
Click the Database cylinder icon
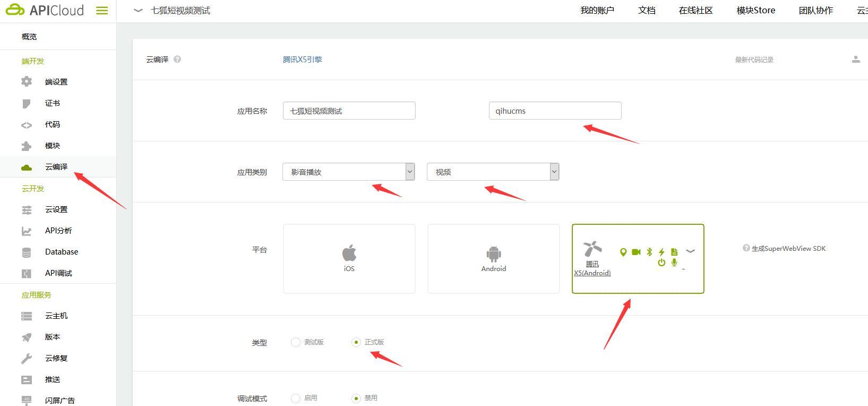27,252
